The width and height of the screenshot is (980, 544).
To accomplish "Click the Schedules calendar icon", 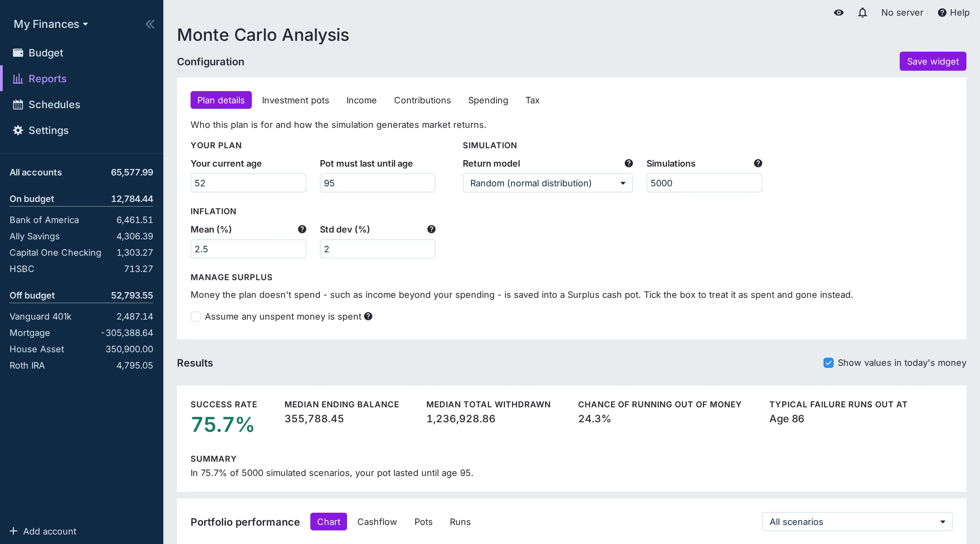I will 18,104.
